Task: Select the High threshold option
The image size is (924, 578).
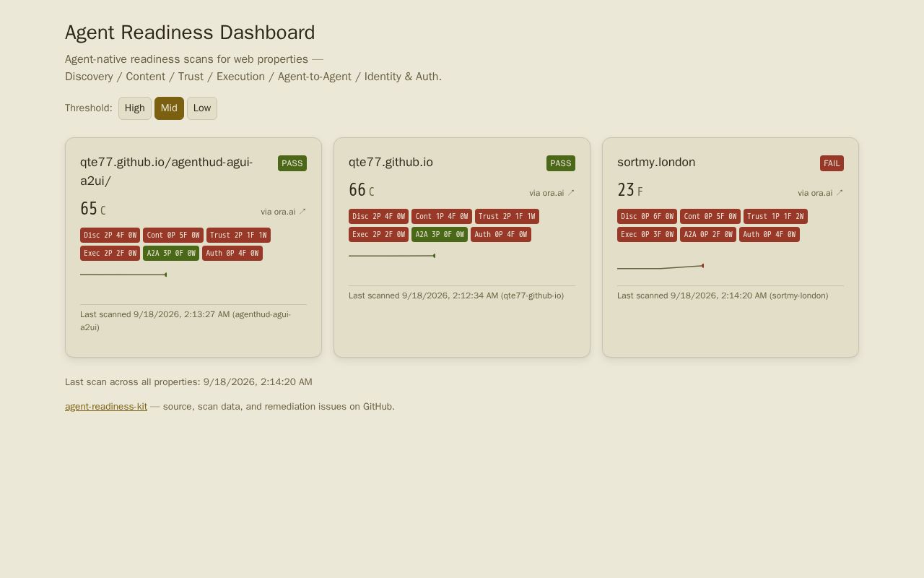Action: (135, 108)
